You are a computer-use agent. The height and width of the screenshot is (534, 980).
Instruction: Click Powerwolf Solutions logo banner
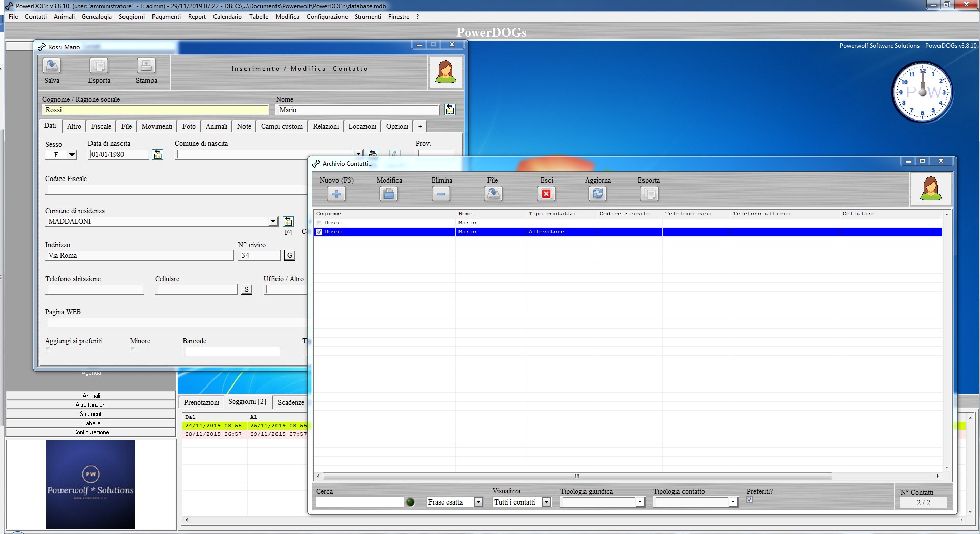[x=90, y=485]
